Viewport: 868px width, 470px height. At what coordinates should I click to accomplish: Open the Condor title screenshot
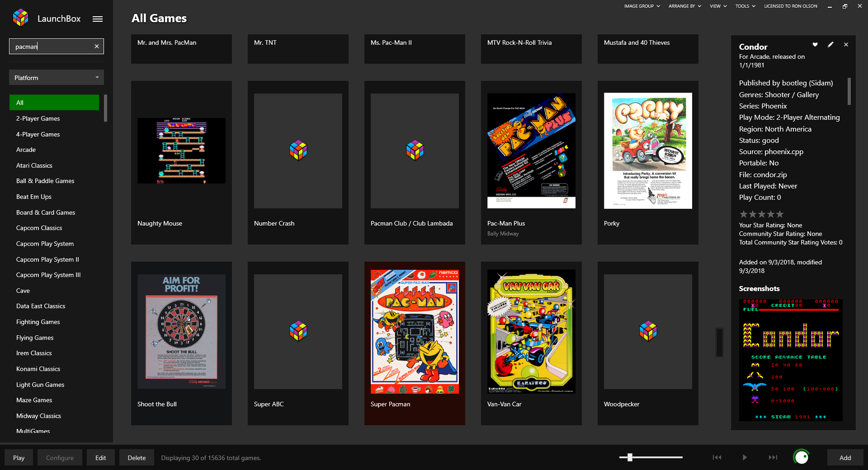[791, 360]
